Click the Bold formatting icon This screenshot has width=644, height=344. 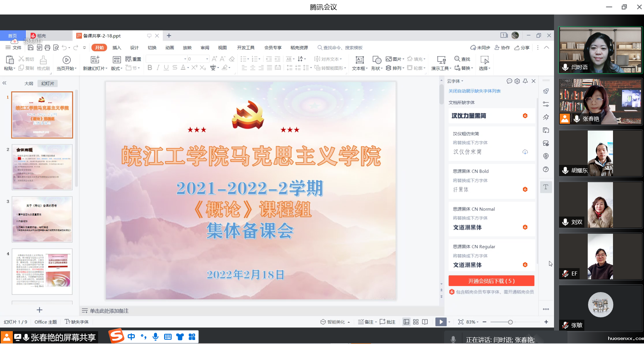[x=150, y=68]
